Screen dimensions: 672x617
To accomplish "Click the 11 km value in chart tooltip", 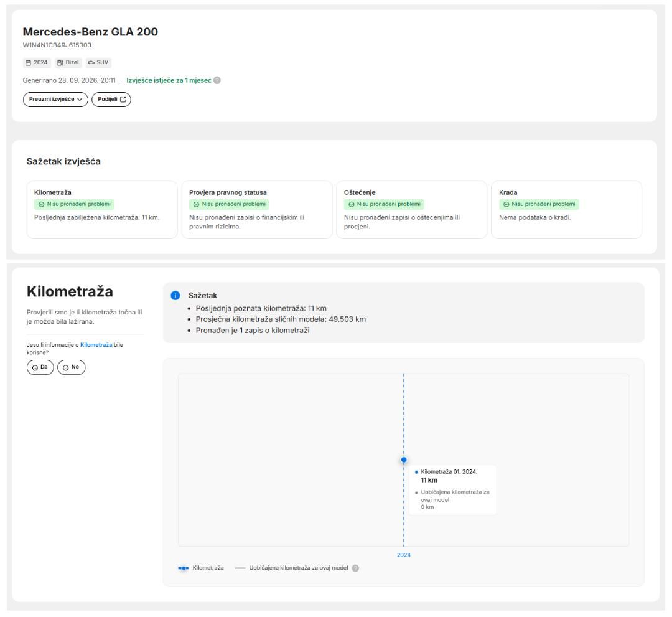I will tap(429, 480).
